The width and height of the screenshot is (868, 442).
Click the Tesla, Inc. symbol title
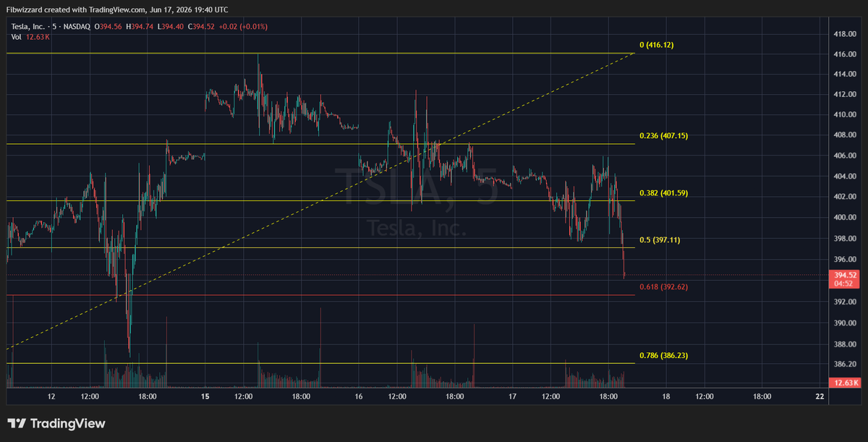click(x=27, y=27)
